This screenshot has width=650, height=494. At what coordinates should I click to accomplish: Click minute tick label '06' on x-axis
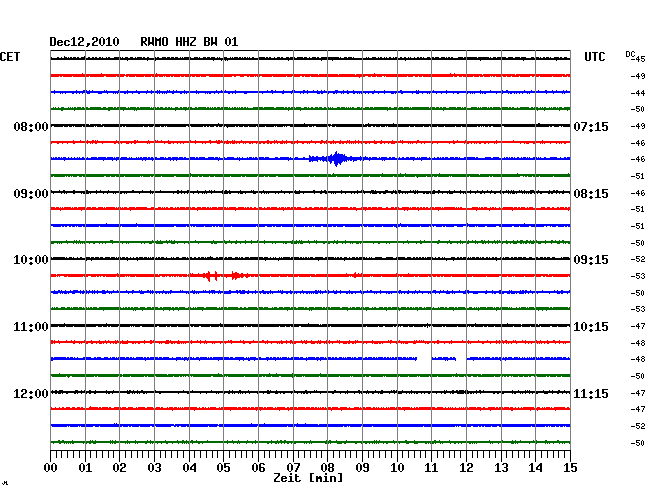(258, 468)
